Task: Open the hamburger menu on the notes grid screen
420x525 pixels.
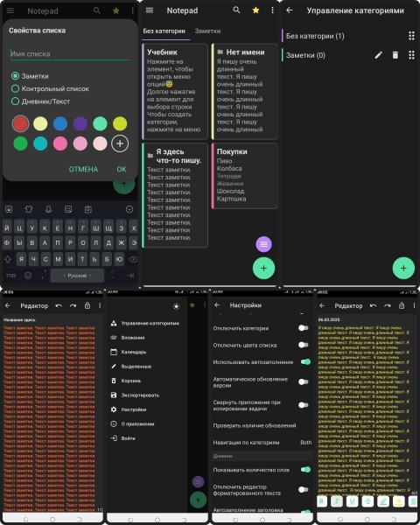Action: (150, 10)
